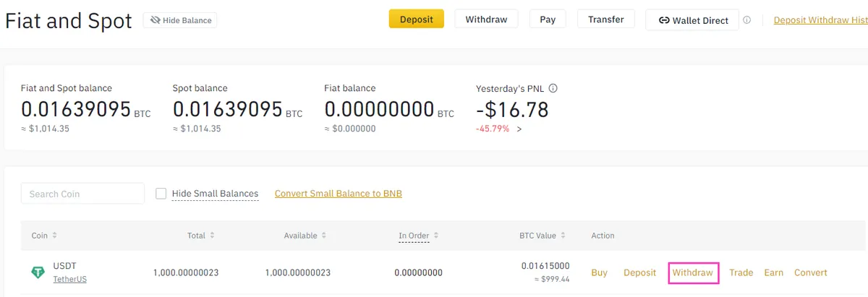Click the USDT Tether coin icon
868x297 pixels.
tap(38, 272)
